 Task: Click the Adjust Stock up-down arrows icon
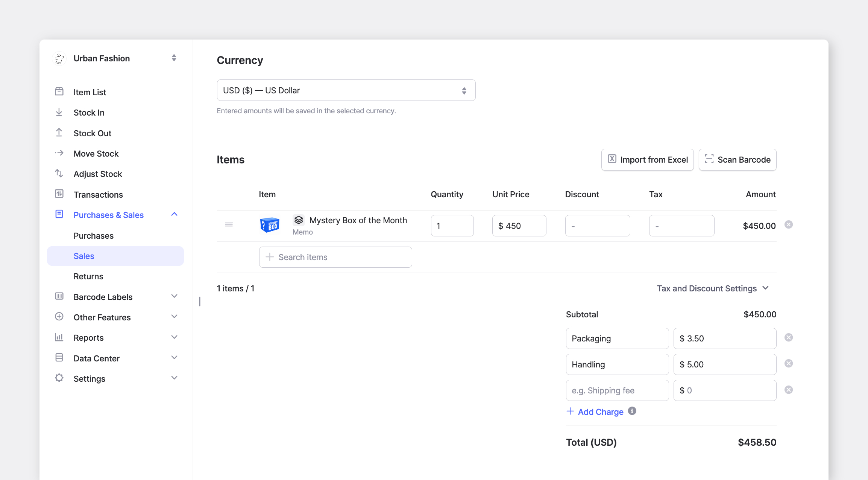(59, 174)
